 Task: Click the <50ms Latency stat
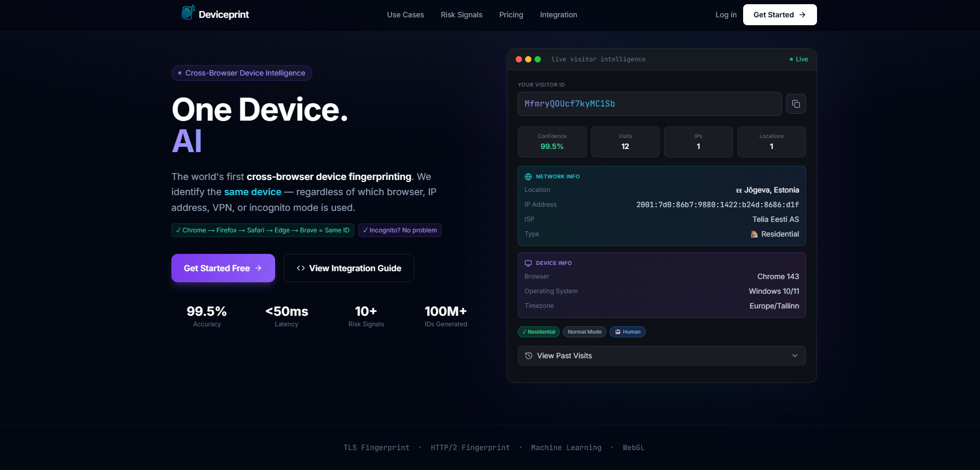click(x=287, y=316)
